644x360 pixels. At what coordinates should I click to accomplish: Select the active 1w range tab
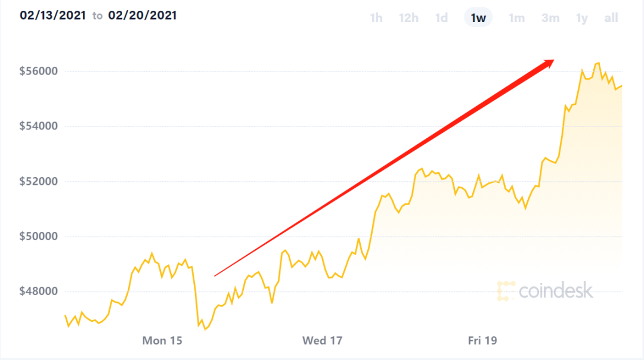tap(478, 18)
